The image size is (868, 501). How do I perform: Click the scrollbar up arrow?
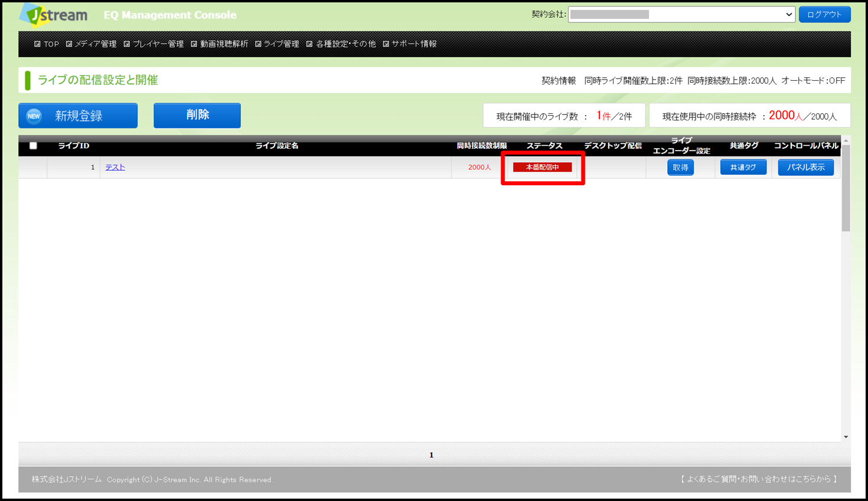coord(846,140)
